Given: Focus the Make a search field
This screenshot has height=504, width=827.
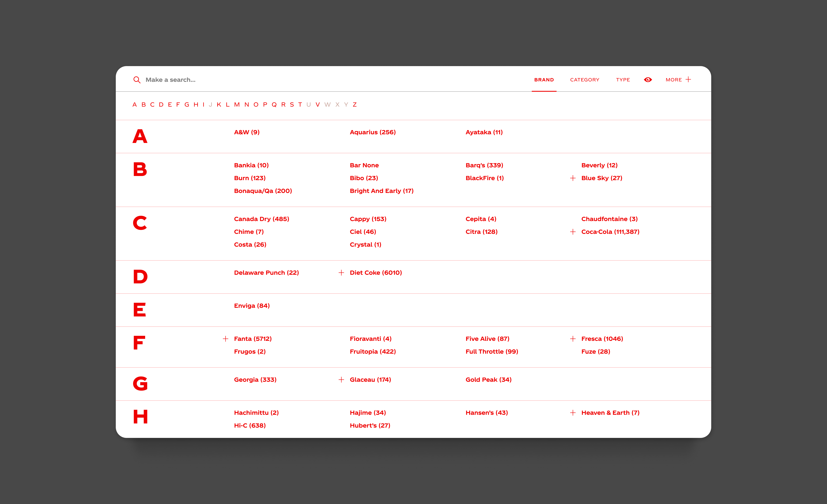Looking at the screenshot, I should (x=171, y=80).
